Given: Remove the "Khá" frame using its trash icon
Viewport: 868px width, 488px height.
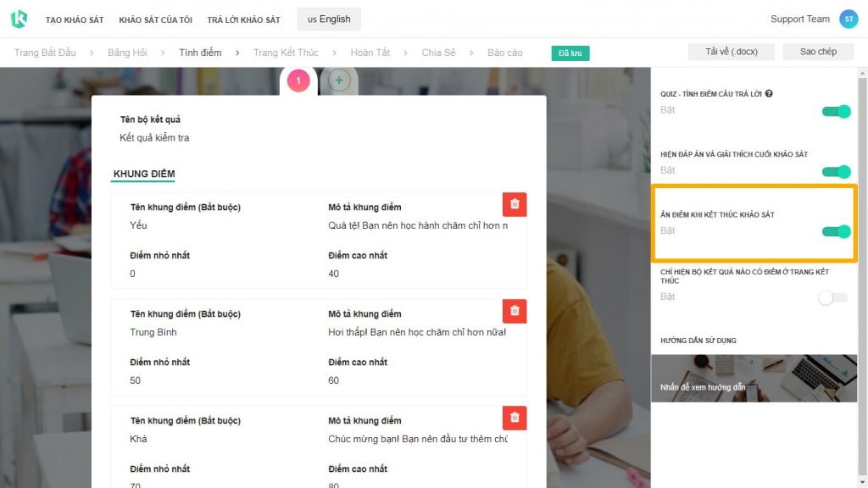Looking at the screenshot, I should (514, 418).
